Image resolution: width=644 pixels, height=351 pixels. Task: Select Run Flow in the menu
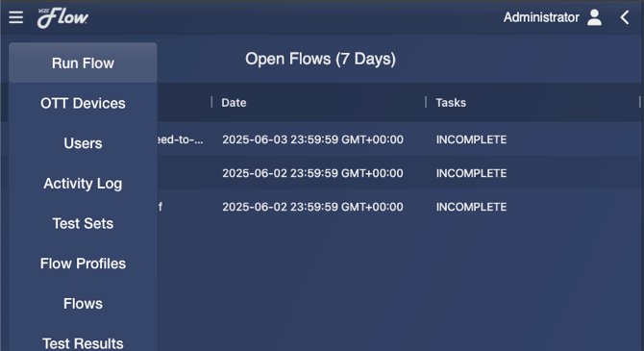[83, 63]
